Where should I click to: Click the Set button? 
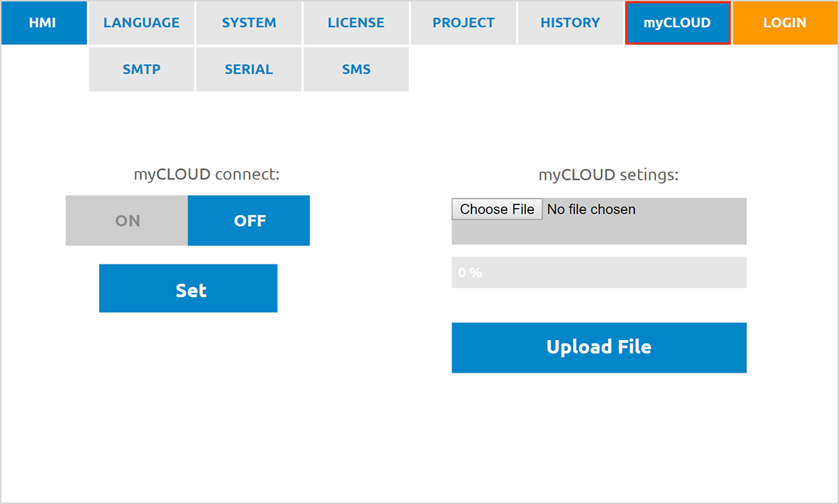(188, 288)
